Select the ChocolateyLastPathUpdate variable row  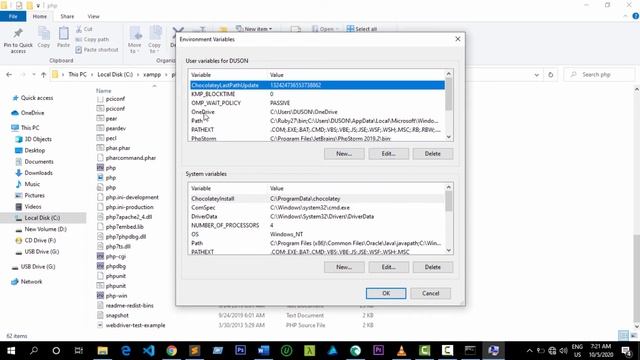317,85
